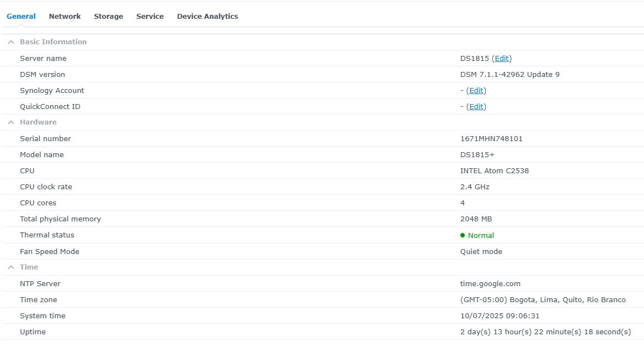Viewport: 644px width, 352px height.
Task: Collapse the Time section chevron
Action: [11, 267]
